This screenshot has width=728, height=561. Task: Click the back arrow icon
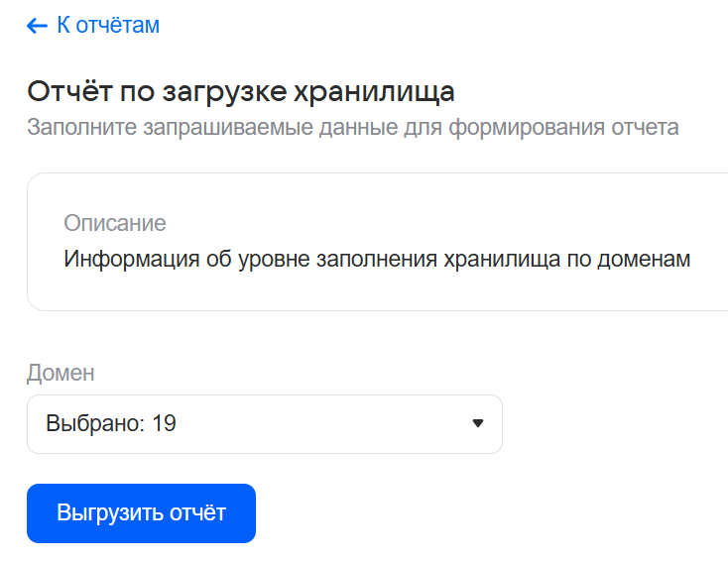(x=38, y=26)
